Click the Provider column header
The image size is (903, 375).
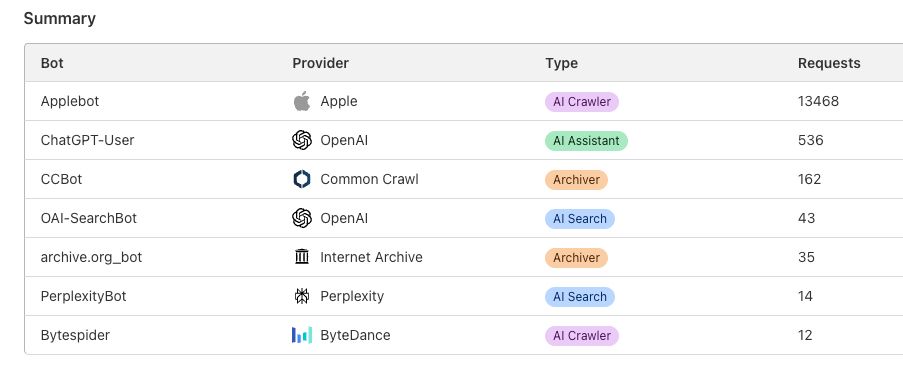point(321,63)
